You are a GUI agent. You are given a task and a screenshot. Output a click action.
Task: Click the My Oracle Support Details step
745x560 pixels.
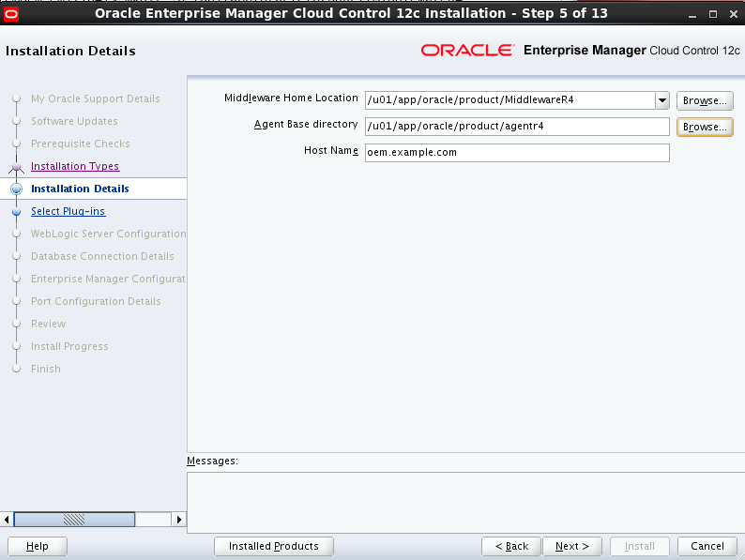click(96, 98)
